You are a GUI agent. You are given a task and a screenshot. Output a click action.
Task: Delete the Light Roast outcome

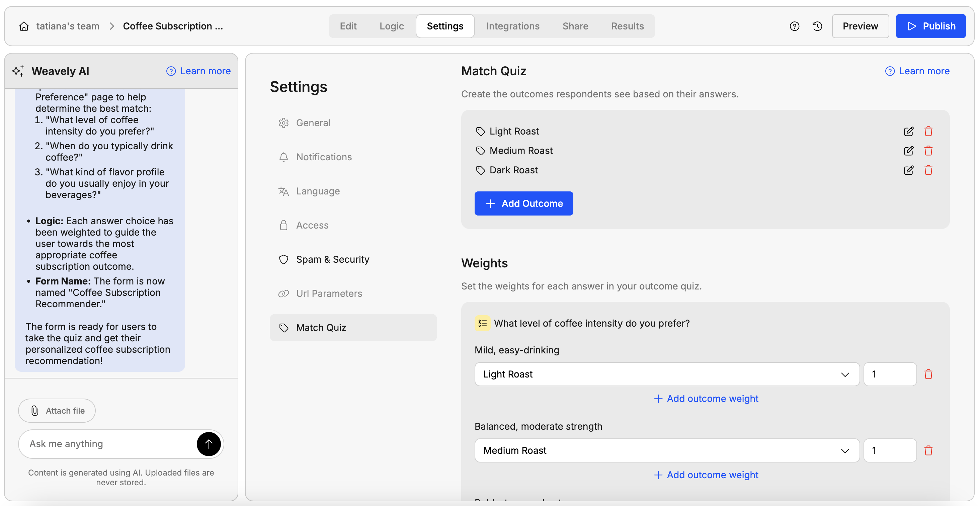point(928,131)
